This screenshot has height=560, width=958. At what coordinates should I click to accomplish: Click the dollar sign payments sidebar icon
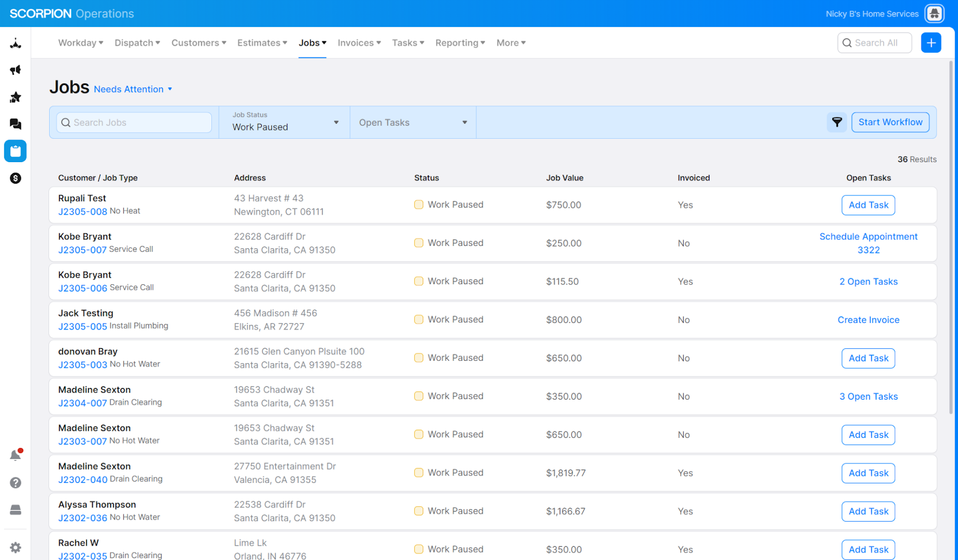click(x=16, y=178)
